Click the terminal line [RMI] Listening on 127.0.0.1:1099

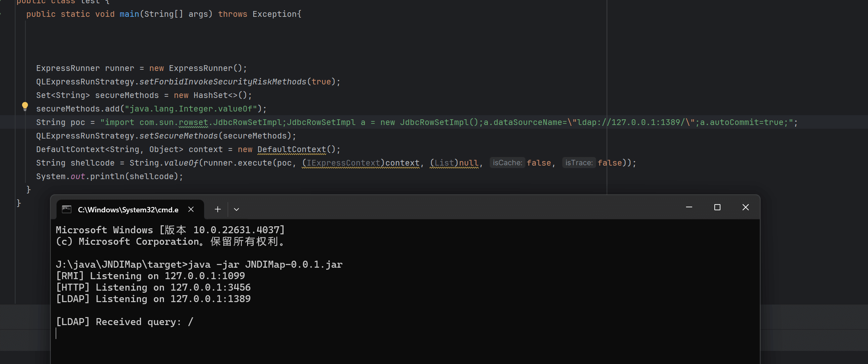point(150,276)
